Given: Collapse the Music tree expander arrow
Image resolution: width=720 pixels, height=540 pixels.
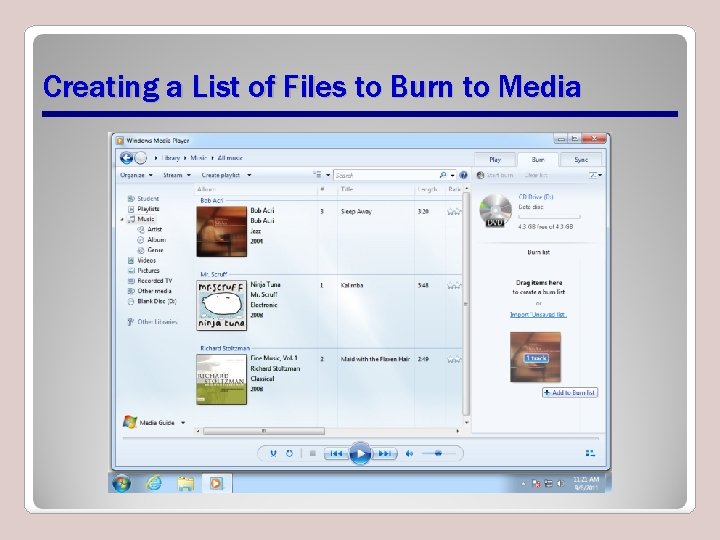Looking at the screenshot, I should (122, 219).
